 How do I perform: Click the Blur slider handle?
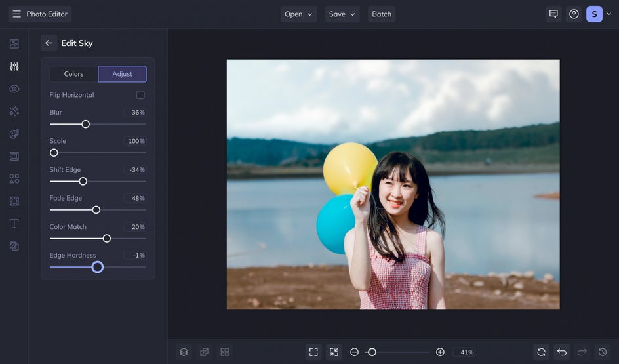coord(86,124)
